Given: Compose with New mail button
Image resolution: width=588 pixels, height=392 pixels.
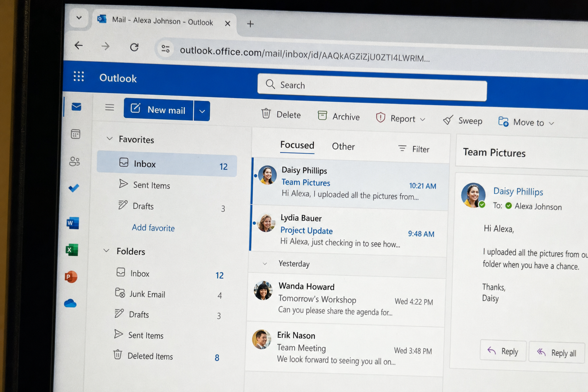Looking at the screenshot, I should point(158,109).
